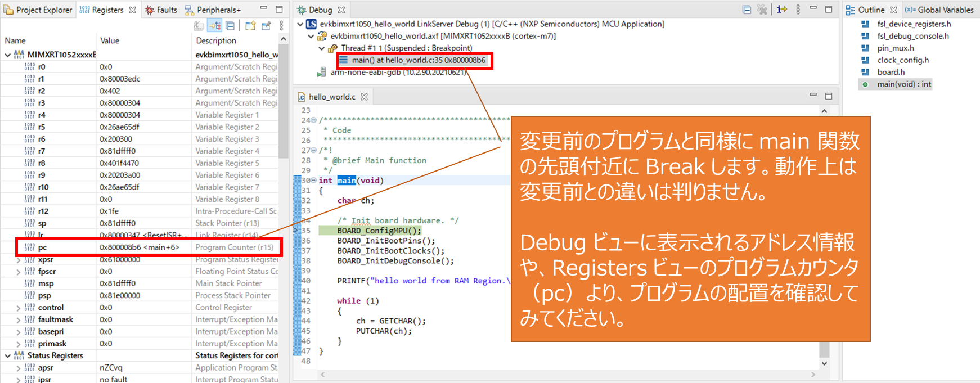Image resolution: width=980 pixels, height=383 pixels.
Task: Click Open New View icon in Registers
Action: [x=250, y=26]
